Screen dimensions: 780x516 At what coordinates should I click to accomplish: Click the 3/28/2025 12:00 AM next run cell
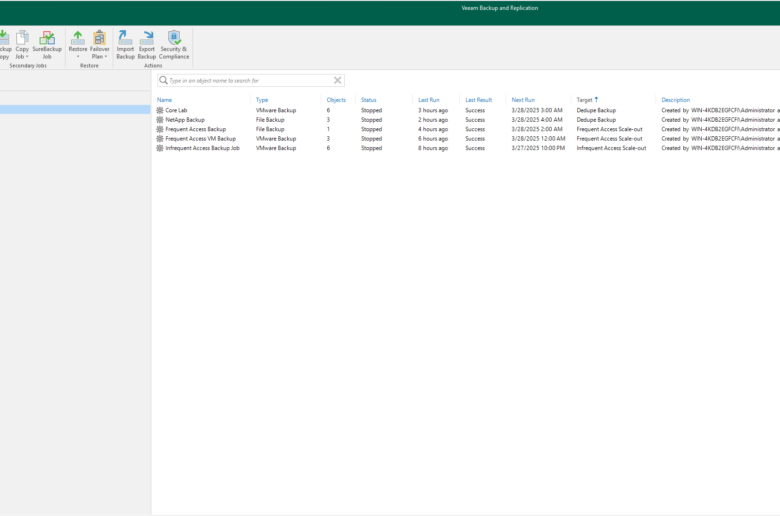(538, 139)
